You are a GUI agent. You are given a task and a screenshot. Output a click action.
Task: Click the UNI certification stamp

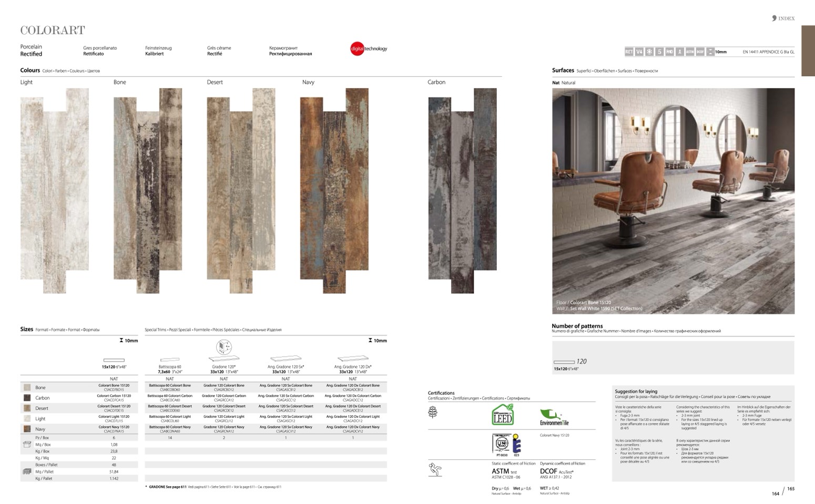(501, 444)
